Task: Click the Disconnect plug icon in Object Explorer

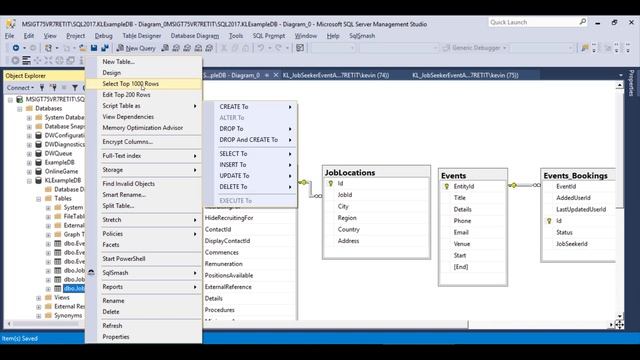Action: 53,87
